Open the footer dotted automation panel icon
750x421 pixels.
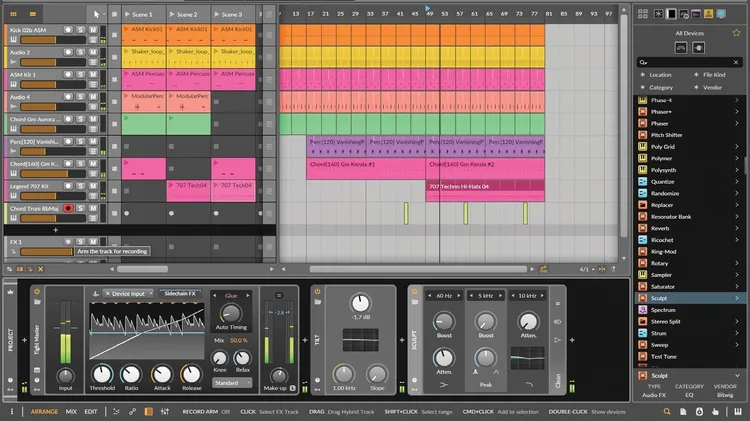coord(116,411)
